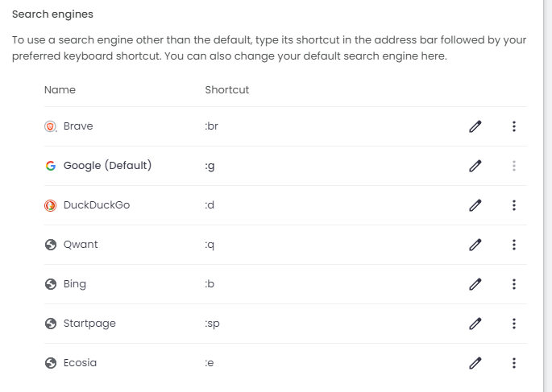The image size is (552, 392).
Task: Edit the DuckDuckGo search engine
Action: pyautogui.click(x=475, y=205)
